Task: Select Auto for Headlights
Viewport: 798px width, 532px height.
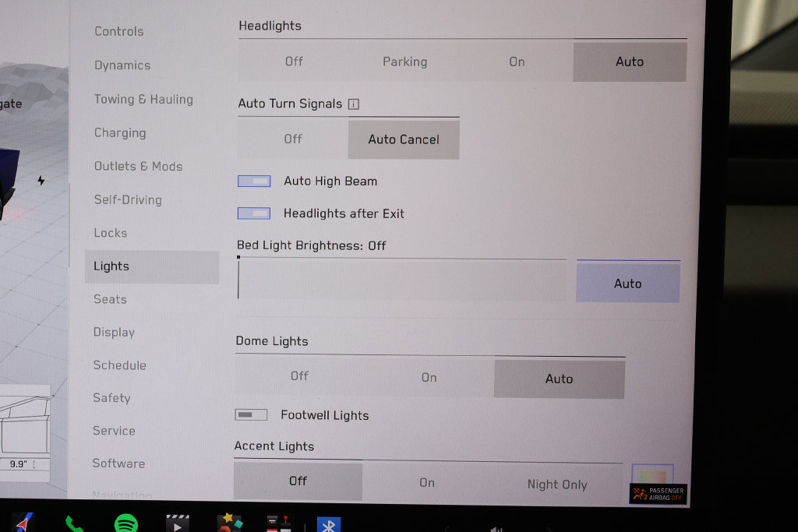Action: tap(630, 62)
